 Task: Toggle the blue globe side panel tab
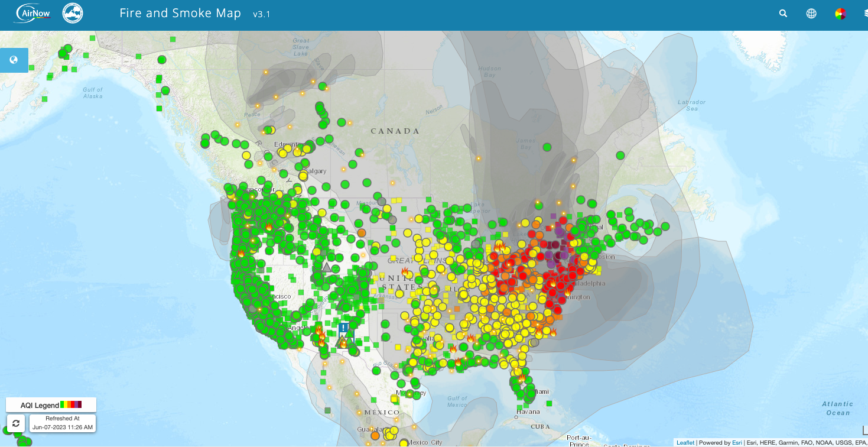tap(14, 60)
